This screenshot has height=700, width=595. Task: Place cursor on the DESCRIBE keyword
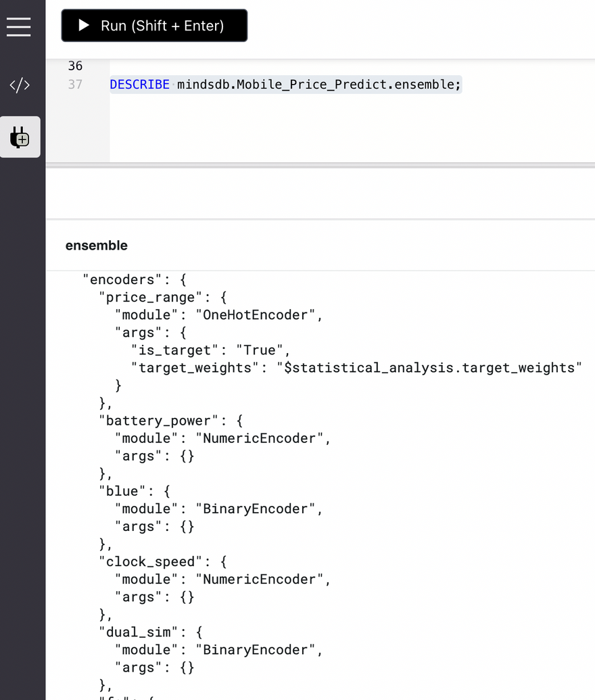coord(139,85)
